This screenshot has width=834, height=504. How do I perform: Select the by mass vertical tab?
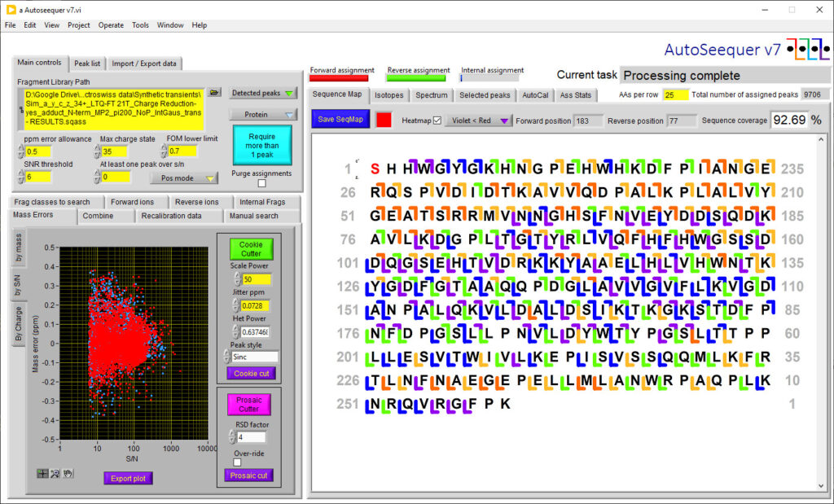point(18,248)
